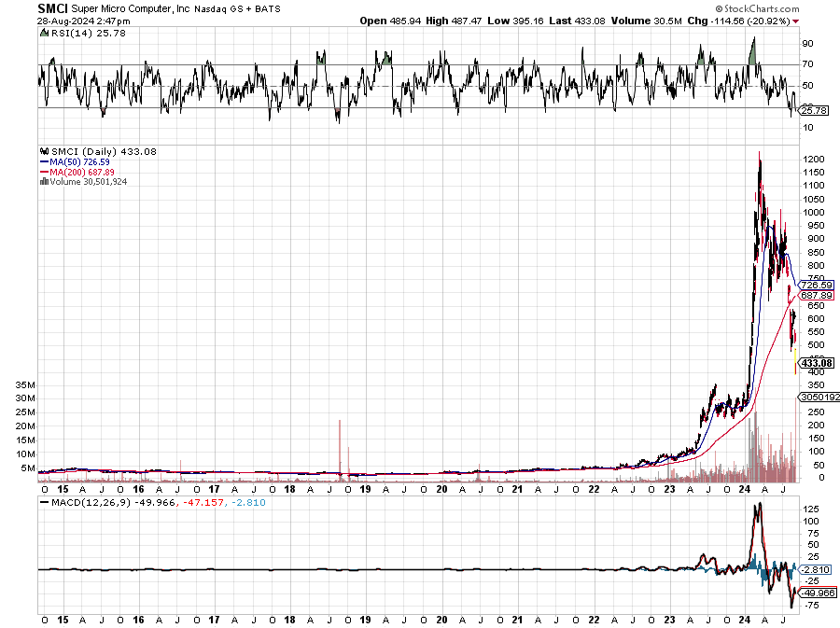Image resolution: width=840 pixels, height=628 pixels.
Task: Click the Open 485.94 value
Action: [x=390, y=21]
